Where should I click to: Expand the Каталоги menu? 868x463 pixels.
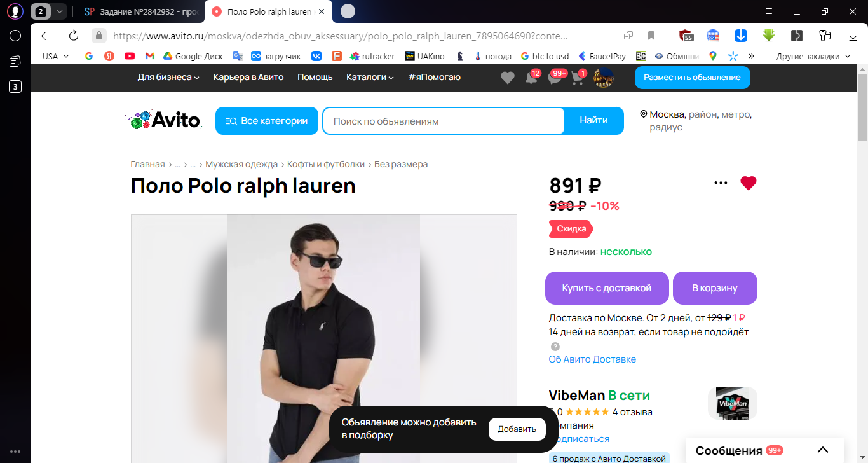point(370,77)
